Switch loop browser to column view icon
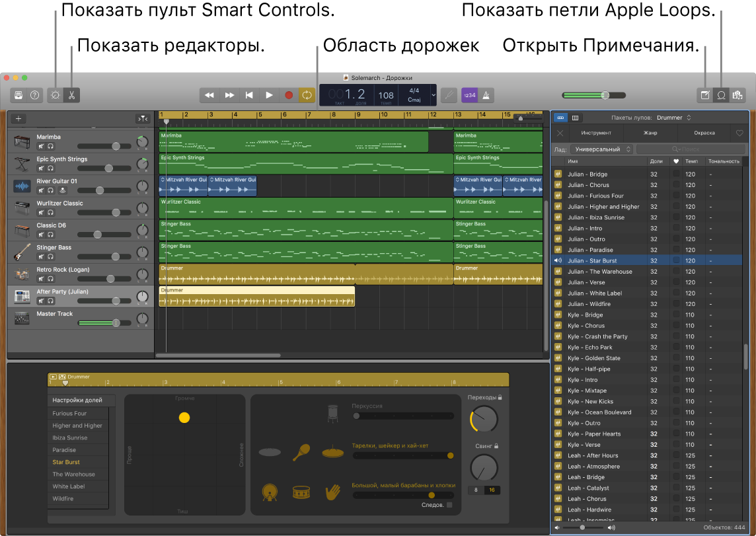The height and width of the screenshot is (536, 756). 575,117
